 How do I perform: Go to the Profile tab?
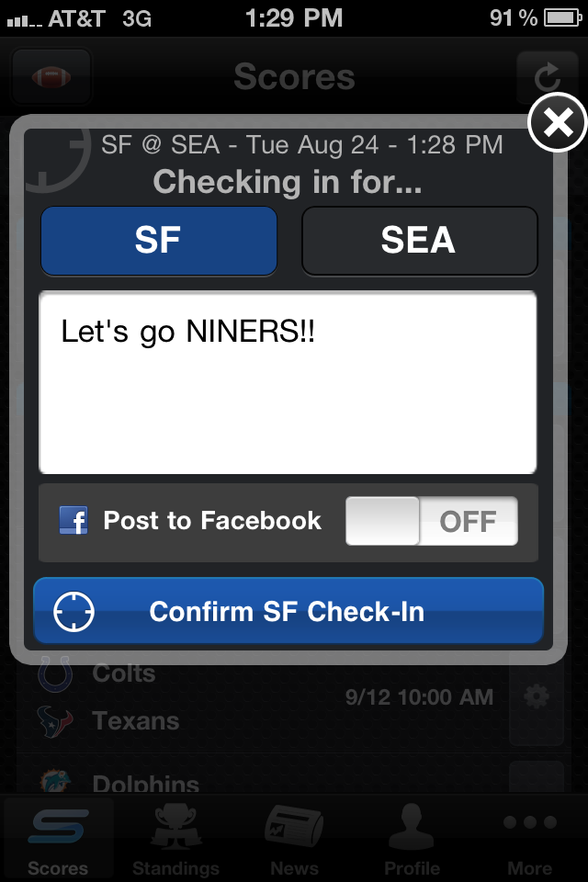click(412, 838)
